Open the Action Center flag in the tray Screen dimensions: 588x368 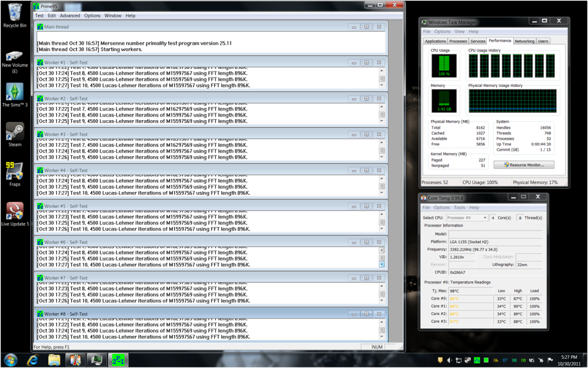click(x=550, y=361)
